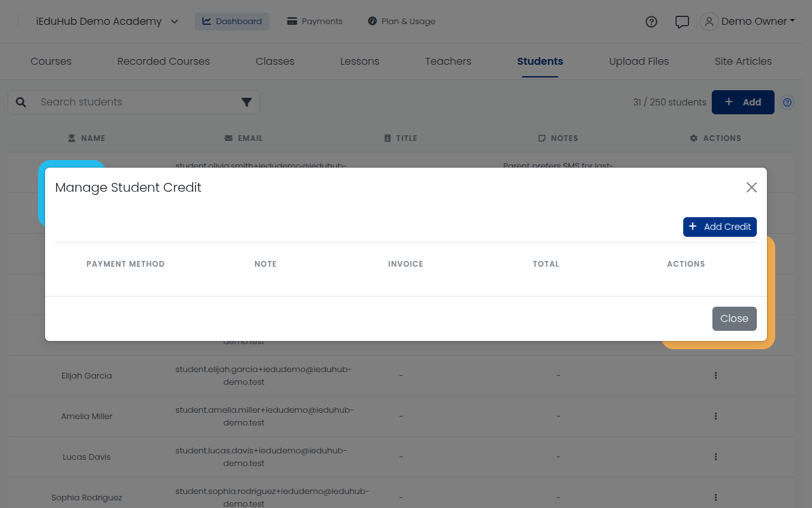Click the search magnifier icon
The width and height of the screenshot is (812, 508).
[21, 102]
